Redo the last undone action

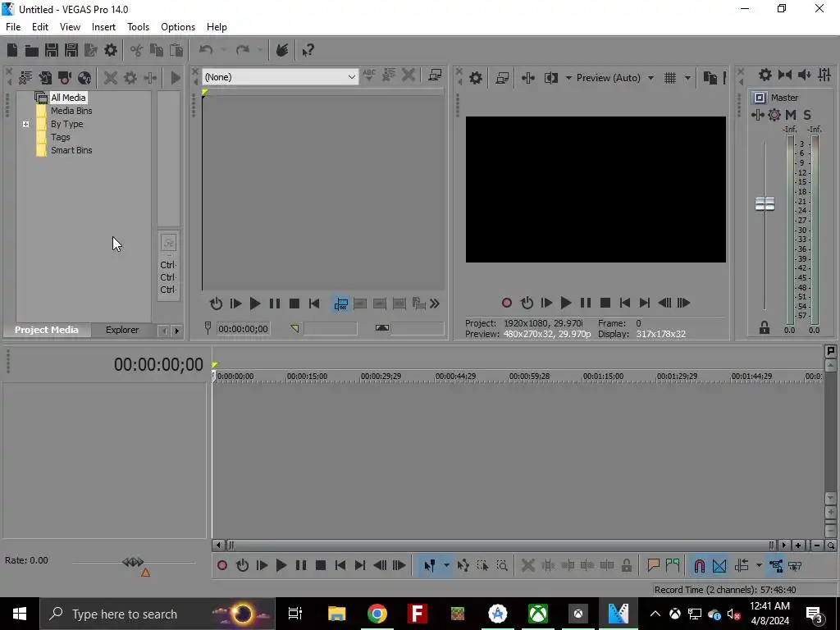tap(243, 50)
